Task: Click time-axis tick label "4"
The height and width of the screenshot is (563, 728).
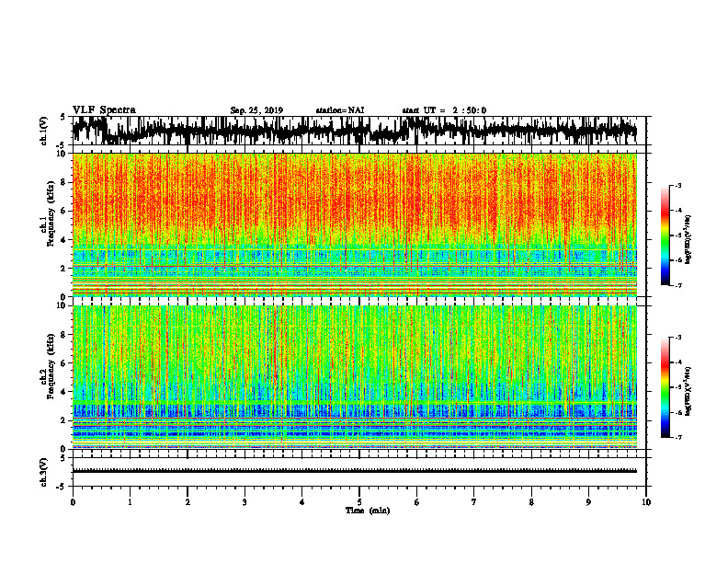Action: pyautogui.click(x=302, y=502)
